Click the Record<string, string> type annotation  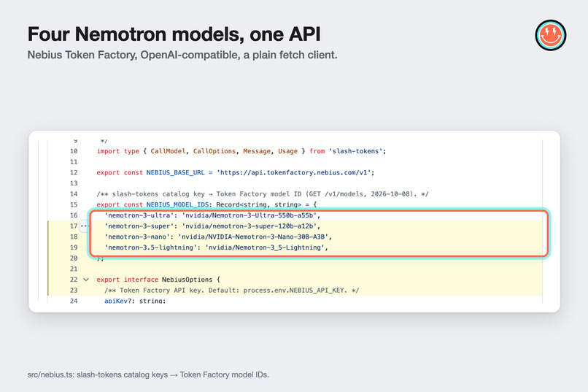coord(259,205)
